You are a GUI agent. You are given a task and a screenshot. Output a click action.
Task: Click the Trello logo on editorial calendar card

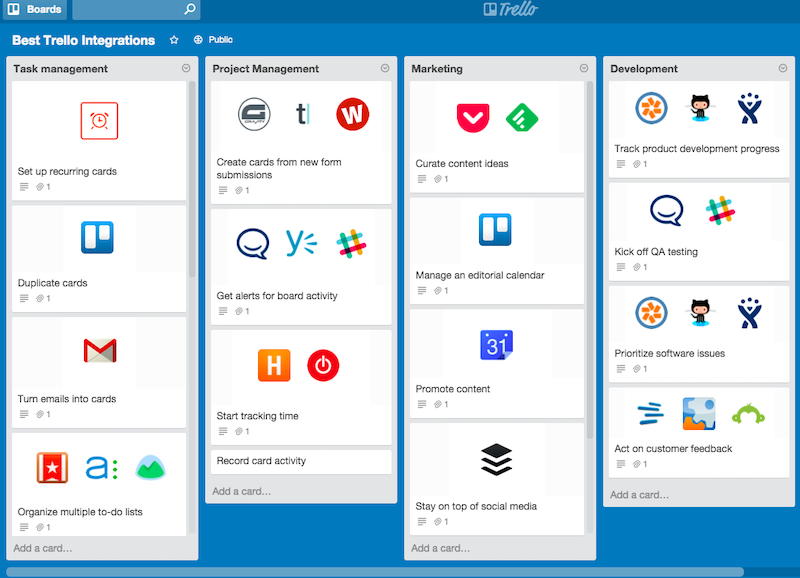coord(495,230)
